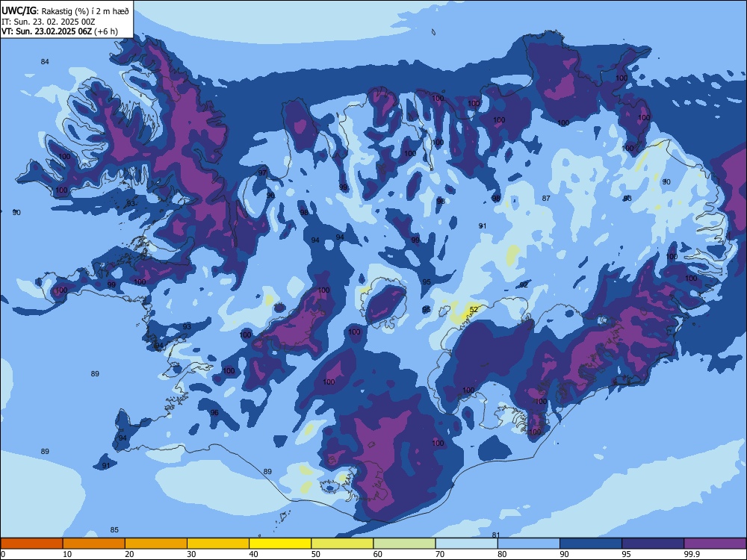Click the 'VT: Sun. 23.02.2025 06Z (+6 h)' line

[60, 31]
